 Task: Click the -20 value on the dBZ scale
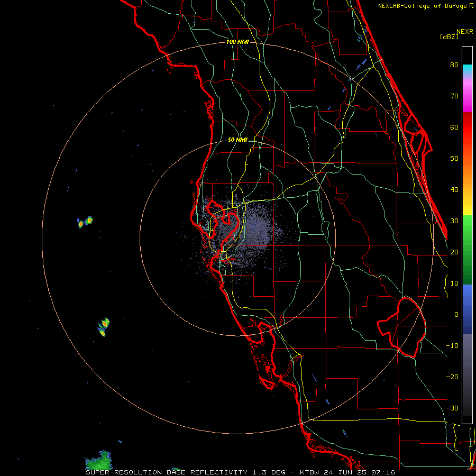pos(452,377)
